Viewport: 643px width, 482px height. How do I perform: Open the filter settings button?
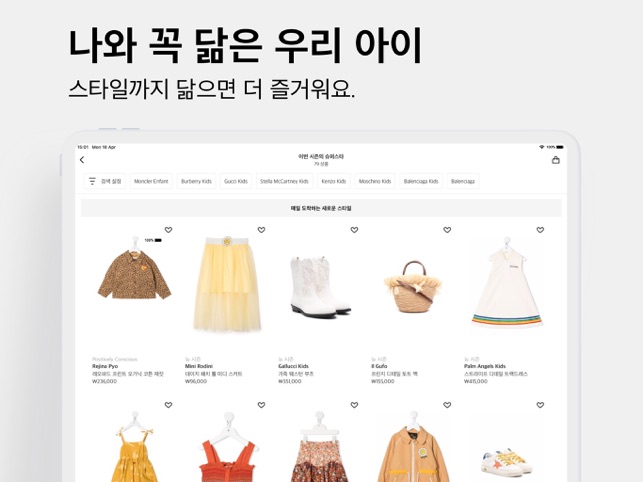coord(105,181)
